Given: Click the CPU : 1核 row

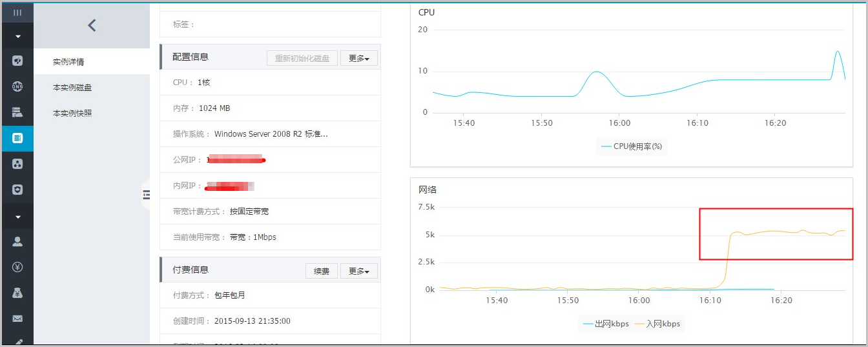Looking at the screenshot, I should (x=270, y=83).
